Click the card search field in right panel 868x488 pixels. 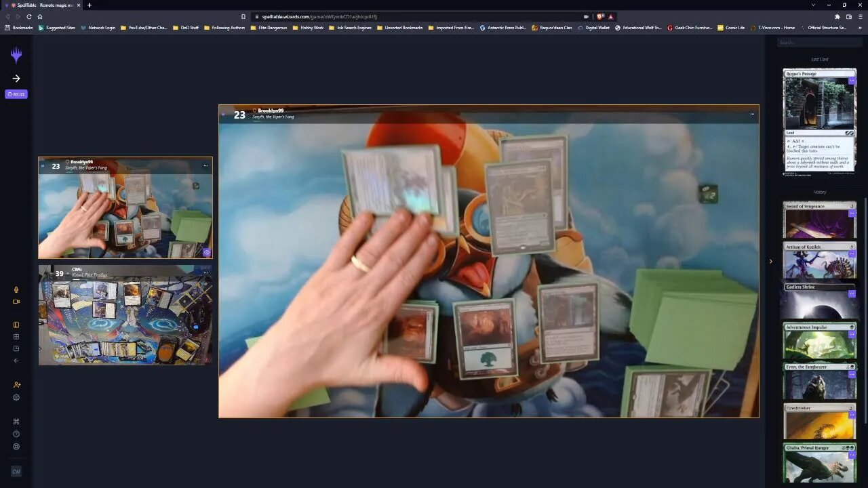(819, 42)
